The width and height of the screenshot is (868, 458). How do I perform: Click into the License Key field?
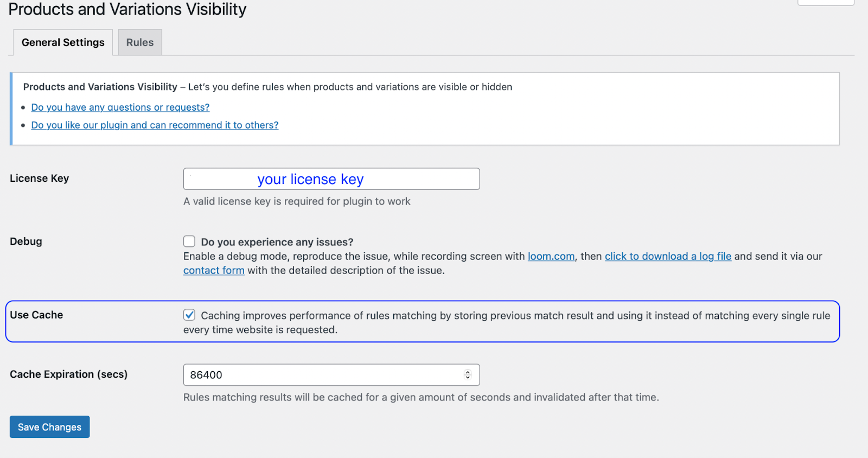pyautogui.click(x=331, y=179)
